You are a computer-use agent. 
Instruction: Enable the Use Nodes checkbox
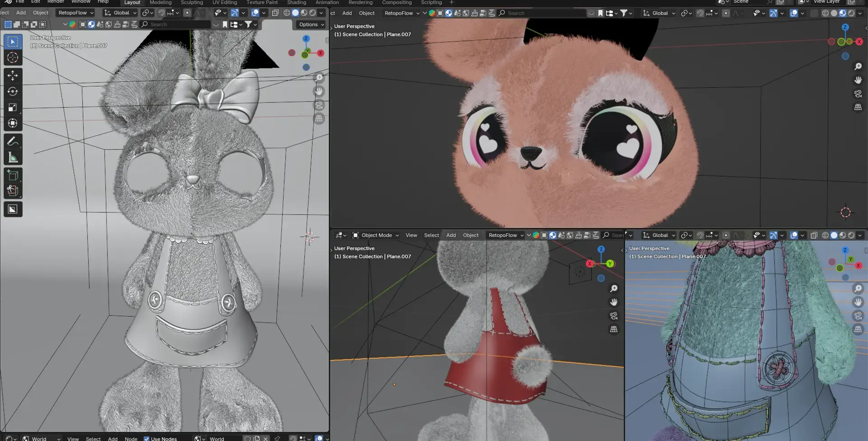click(x=146, y=439)
